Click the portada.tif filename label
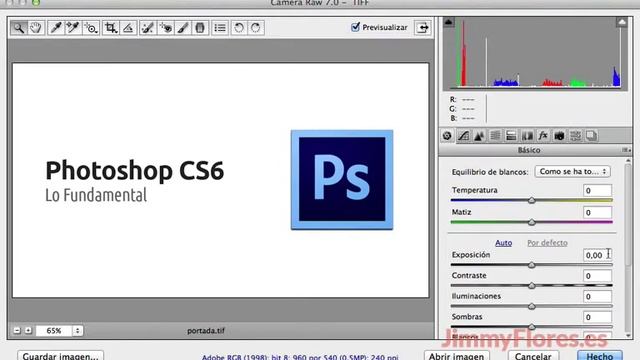Screen dimensions: 640x360 coord(206,331)
